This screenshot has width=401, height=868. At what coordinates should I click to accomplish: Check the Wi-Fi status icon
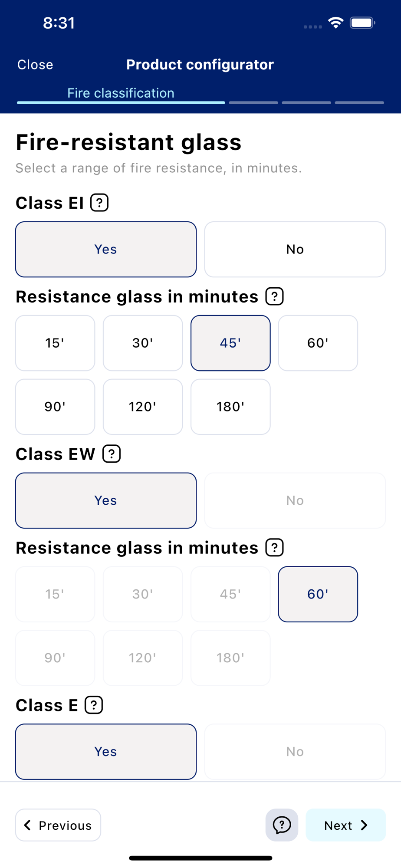(x=336, y=23)
